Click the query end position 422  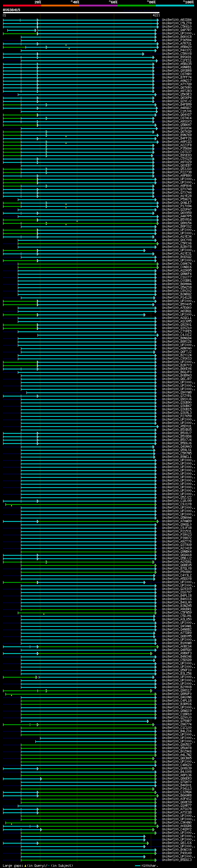click(x=155, y=15)
